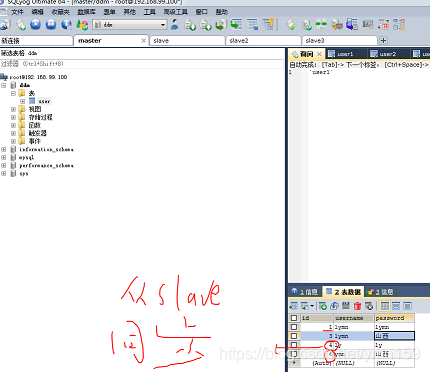Image resolution: width=430 pixels, height=372 pixels.
Task: Click the save changes floppy disk icon
Action: point(346,306)
